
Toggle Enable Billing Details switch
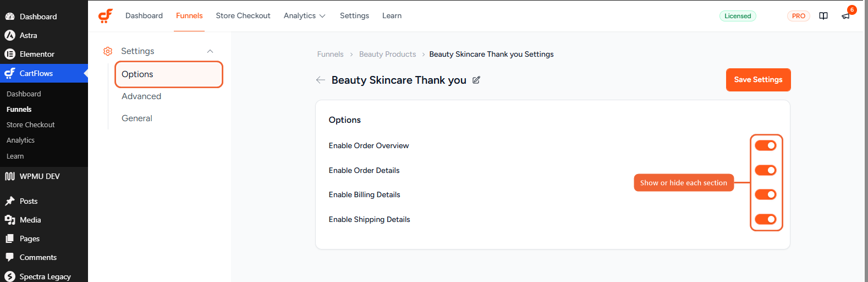click(x=765, y=194)
